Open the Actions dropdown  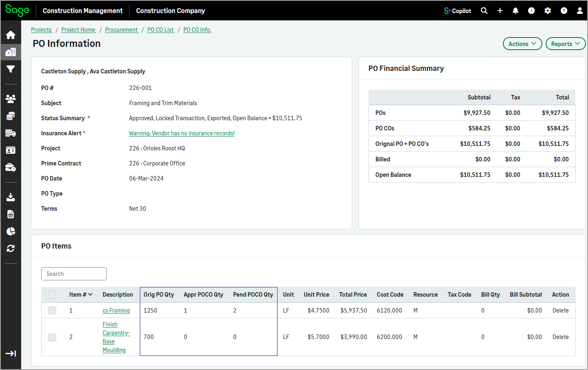pos(522,44)
